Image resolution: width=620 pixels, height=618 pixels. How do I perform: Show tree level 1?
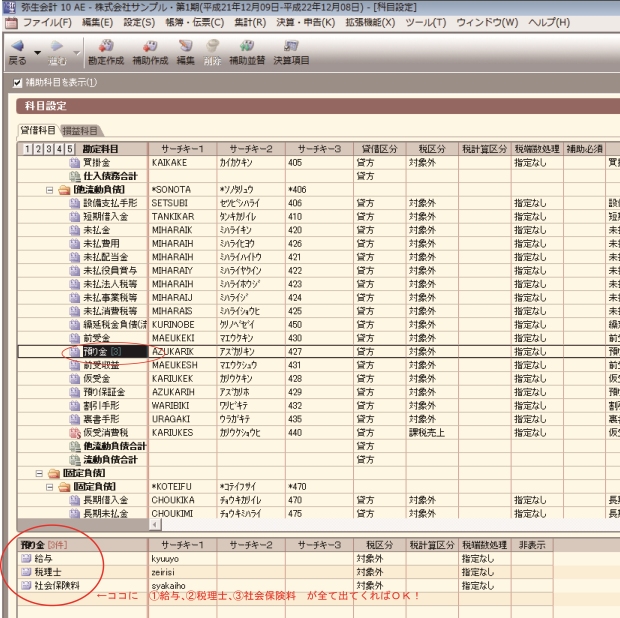(27, 149)
